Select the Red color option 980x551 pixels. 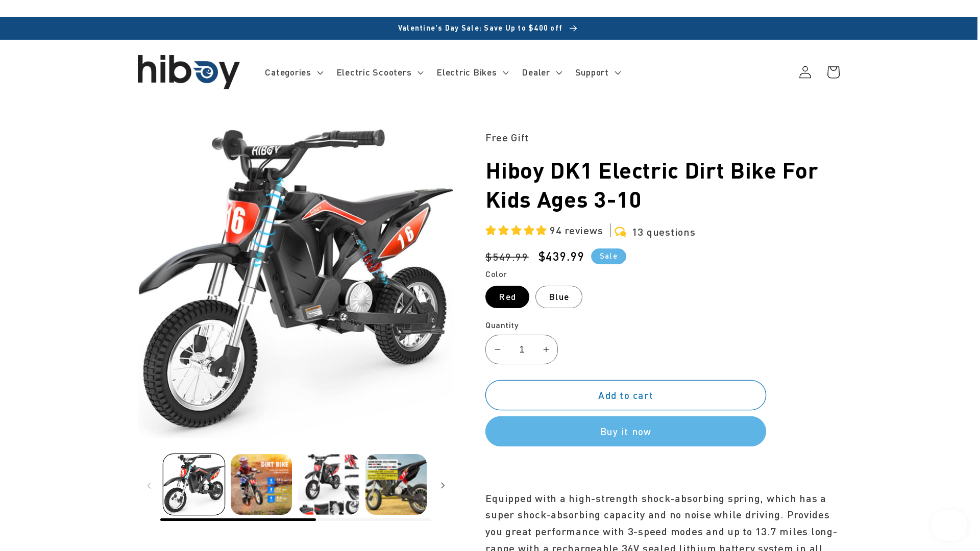tap(507, 297)
